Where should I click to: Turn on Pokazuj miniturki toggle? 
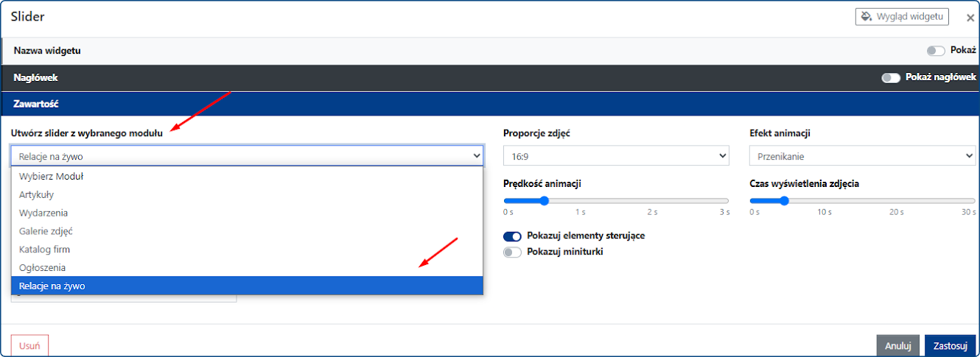pyautogui.click(x=513, y=252)
